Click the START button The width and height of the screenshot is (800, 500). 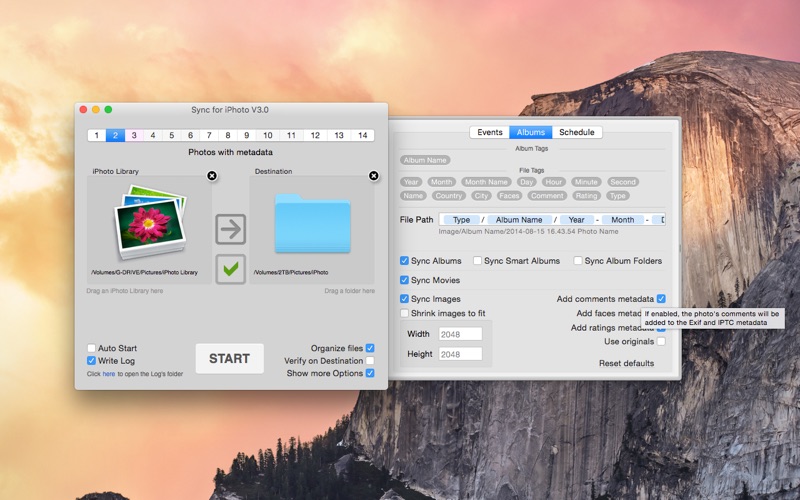(x=230, y=359)
